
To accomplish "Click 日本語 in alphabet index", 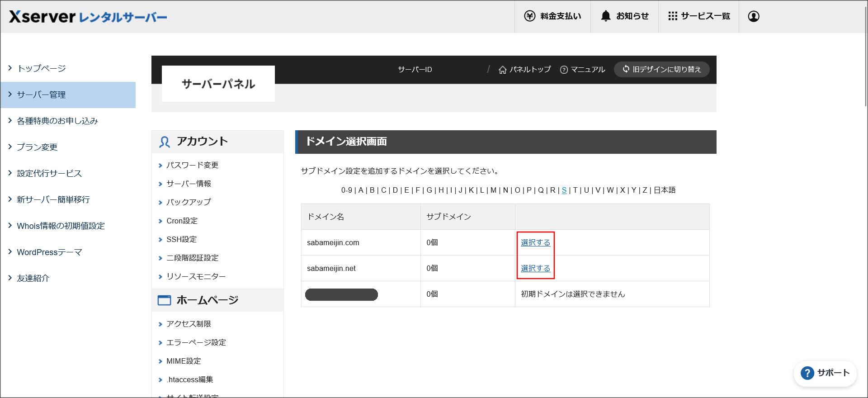I will (x=665, y=190).
